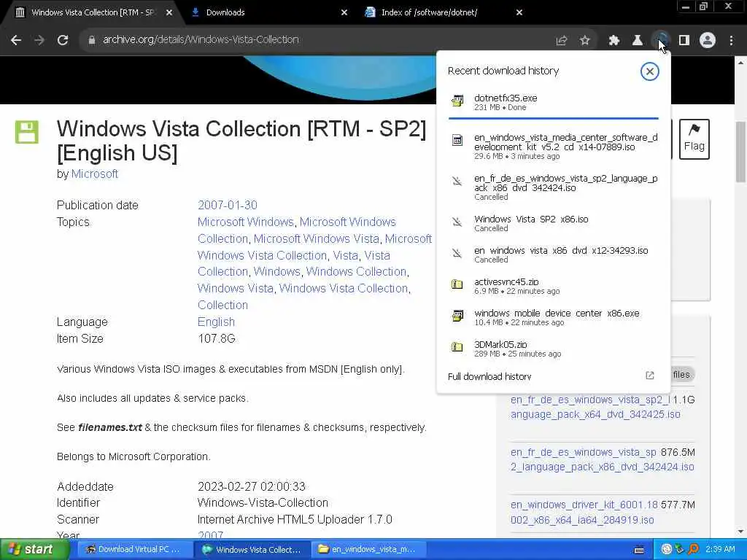This screenshot has height=560, width=747.
Task: Close the Recent download history popup
Action: [649, 71]
